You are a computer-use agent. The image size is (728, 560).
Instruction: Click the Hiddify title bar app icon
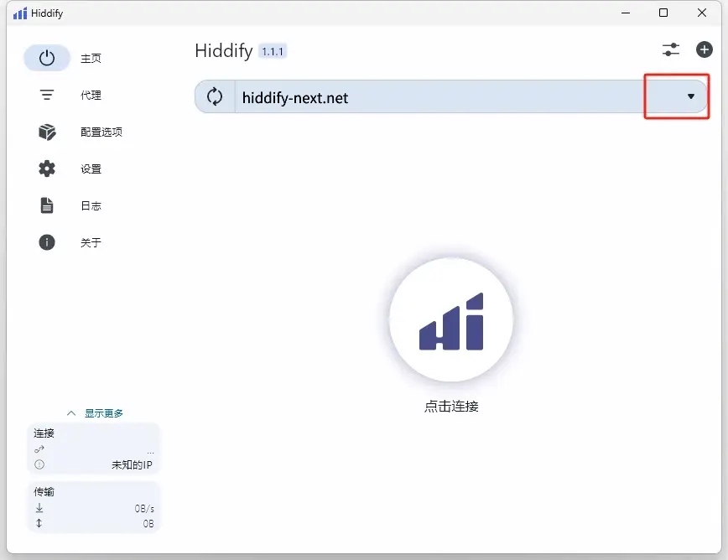20,13
